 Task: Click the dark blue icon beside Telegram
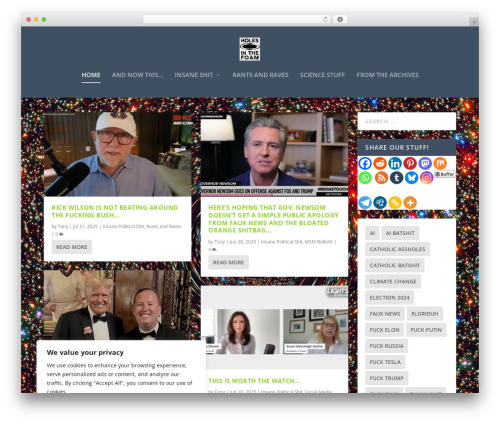click(380, 202)
